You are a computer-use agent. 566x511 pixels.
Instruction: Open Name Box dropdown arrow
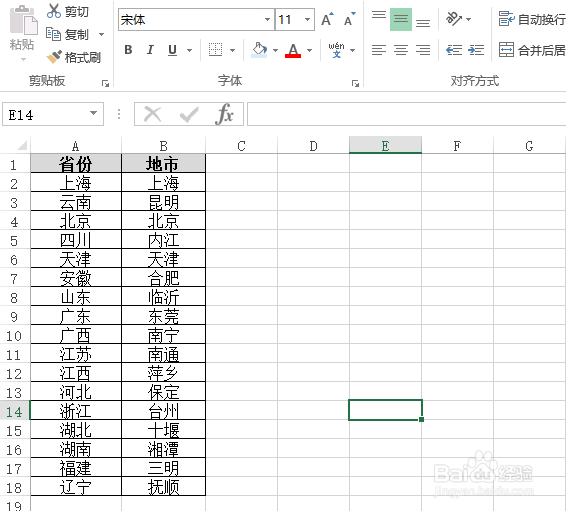click(x=93, y=113)
